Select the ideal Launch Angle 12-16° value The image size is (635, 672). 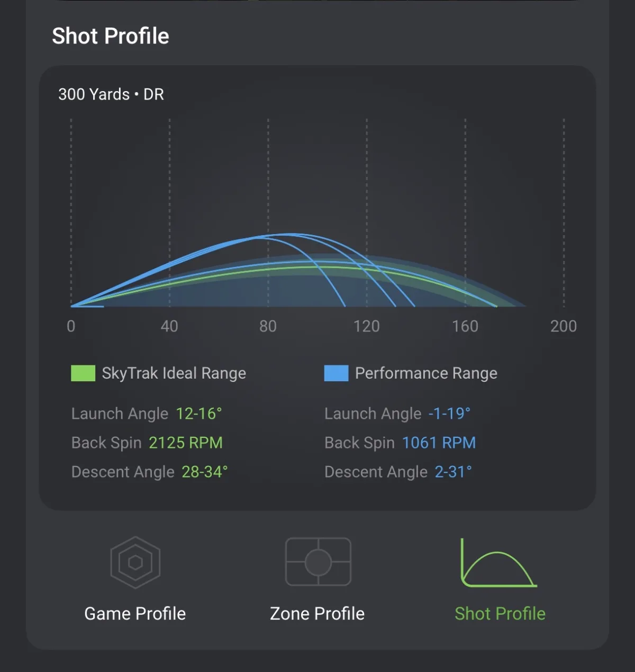[x=199, y=413]
